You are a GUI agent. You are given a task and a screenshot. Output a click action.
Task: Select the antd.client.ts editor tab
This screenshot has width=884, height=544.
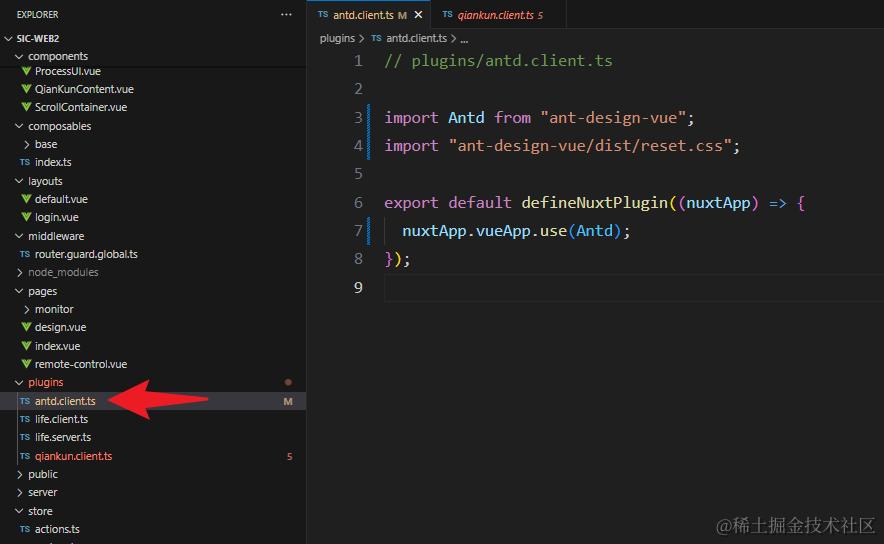(369, 15)
